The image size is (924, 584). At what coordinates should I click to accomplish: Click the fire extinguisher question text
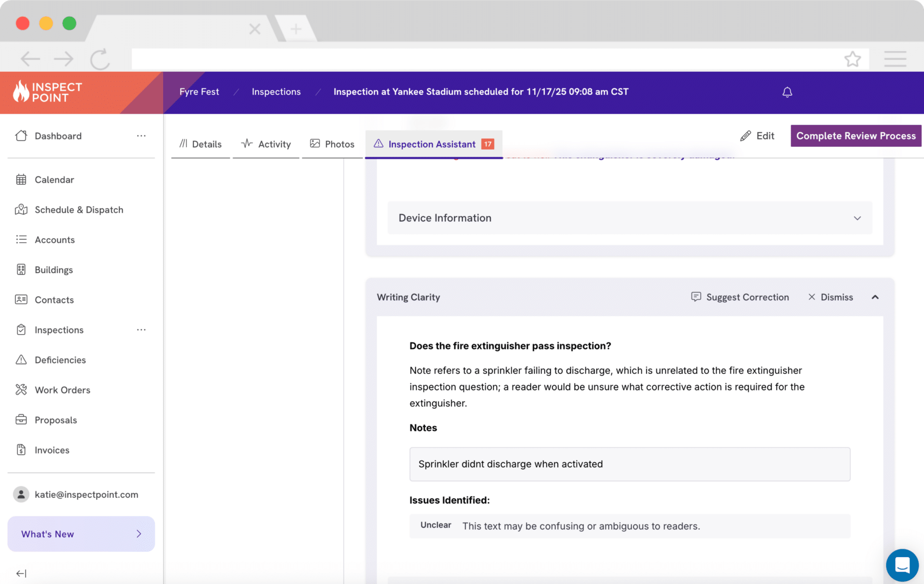tap(510, 346)
